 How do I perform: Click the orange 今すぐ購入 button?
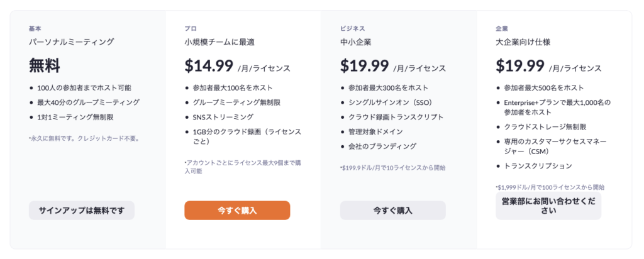[237, 211]
